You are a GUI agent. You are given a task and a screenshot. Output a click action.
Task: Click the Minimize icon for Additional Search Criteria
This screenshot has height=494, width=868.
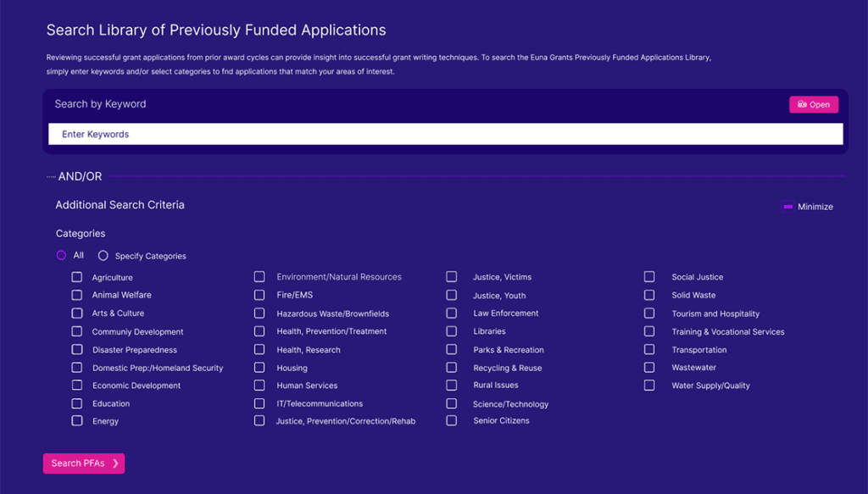tap(787, 207)
